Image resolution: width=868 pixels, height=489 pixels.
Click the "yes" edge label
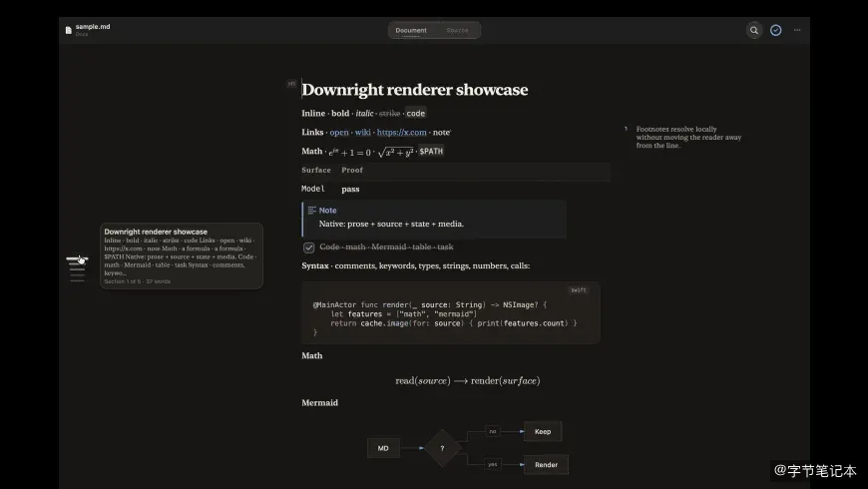click(493, 465)
